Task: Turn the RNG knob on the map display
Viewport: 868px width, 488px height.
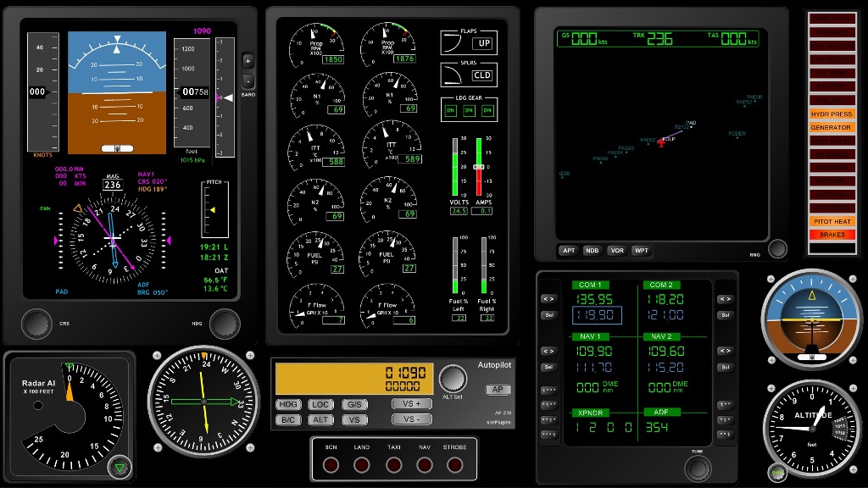Action: click(777, 249)
